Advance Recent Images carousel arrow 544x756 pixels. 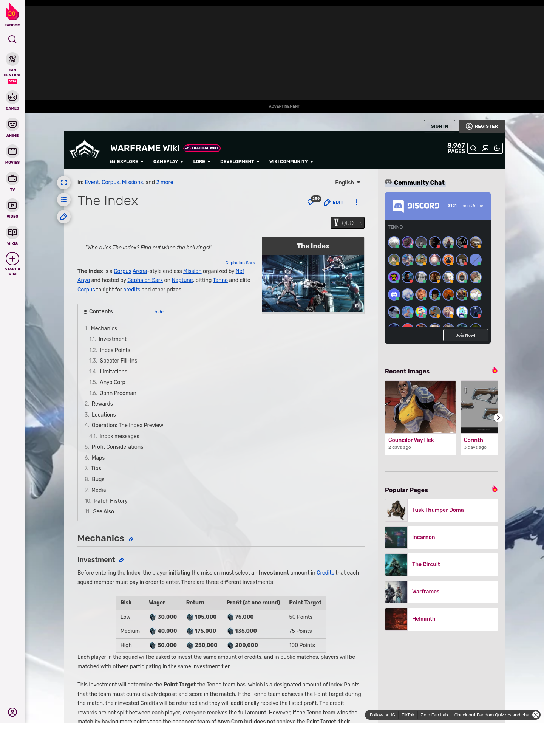498,418
